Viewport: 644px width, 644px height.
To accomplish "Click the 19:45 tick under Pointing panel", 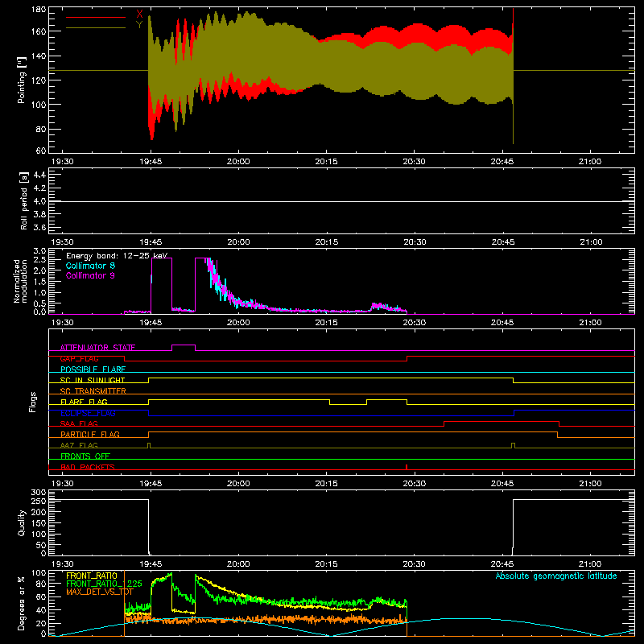I will [x=151, y=162].
